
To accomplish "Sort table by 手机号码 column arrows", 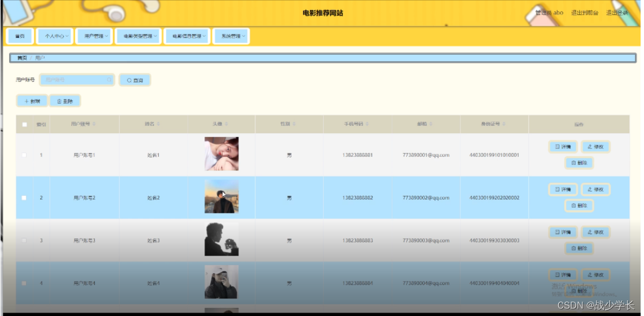I will (367, 124).
